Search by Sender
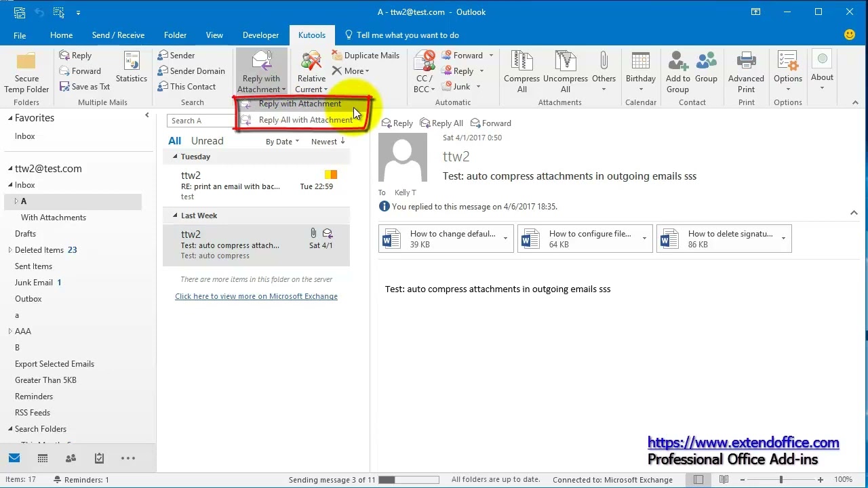Image resolution: width=868 pixels, height=488 pixels. [x=176, y=56]
